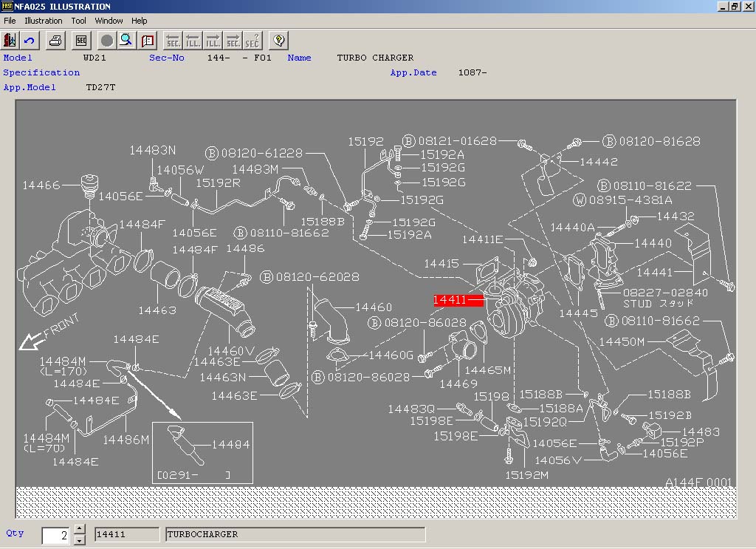Go to previous illustration using left ILL. arrow
Viewport: 756px width, 549px height.
[x=193, y=40]
